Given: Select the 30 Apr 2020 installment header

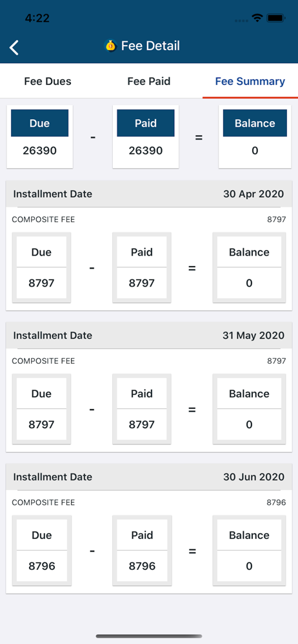Looking at the screenshot, I should coord(148,194).
